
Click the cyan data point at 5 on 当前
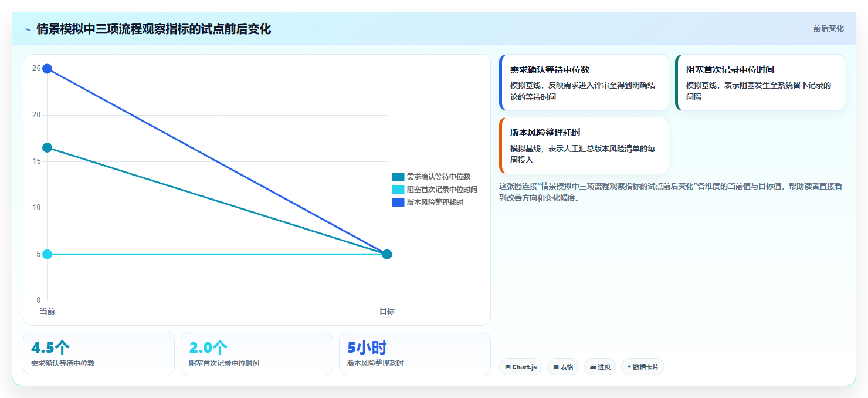tap(48, 254)
